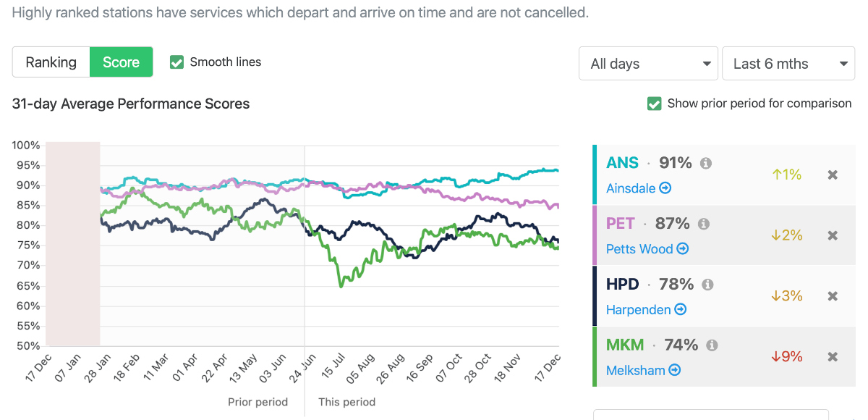The width and height of the screenshot is (868, 420).
Task: Open the All days dropdown
Action: click(x=648, y=64)
